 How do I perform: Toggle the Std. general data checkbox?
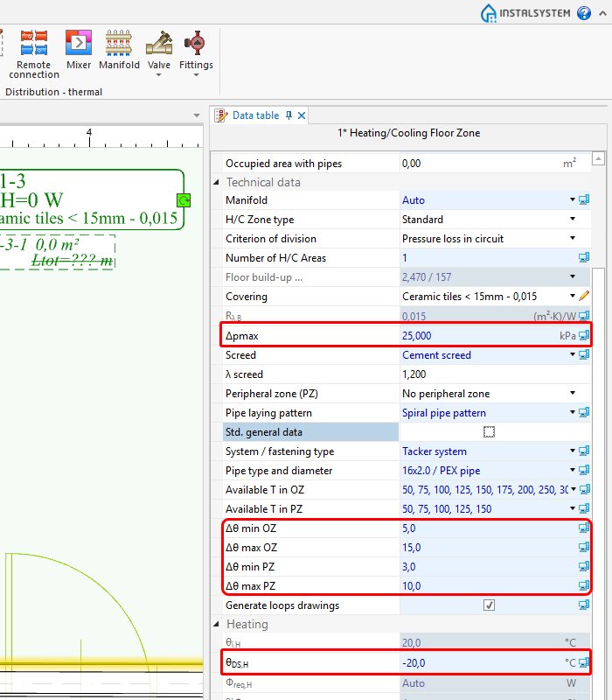click(489, 432)
